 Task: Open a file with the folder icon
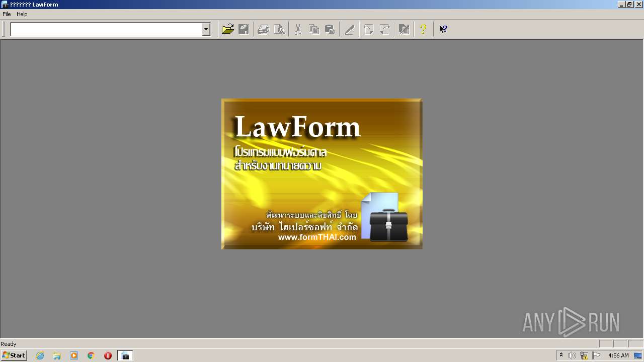tap(228, 29)
